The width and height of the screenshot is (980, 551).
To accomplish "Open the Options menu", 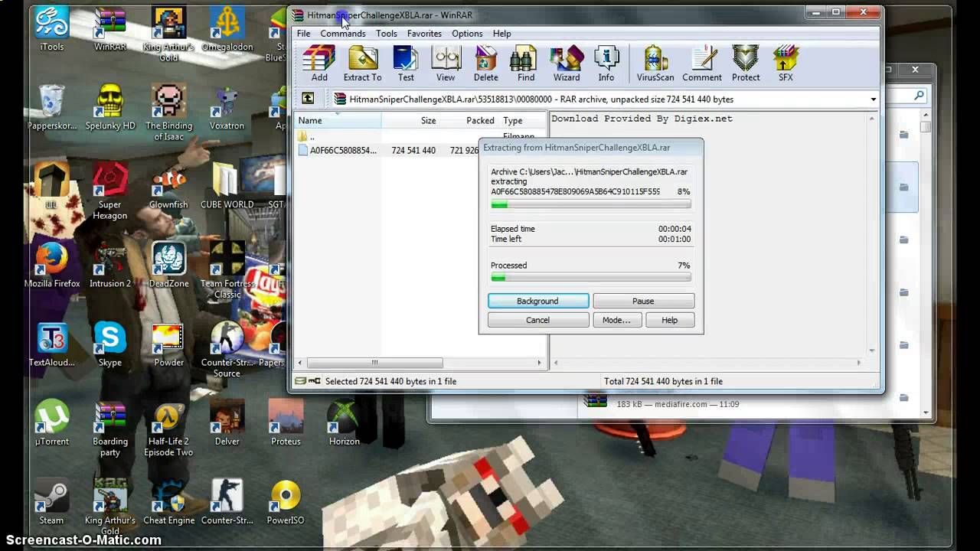I will point(467,34).
